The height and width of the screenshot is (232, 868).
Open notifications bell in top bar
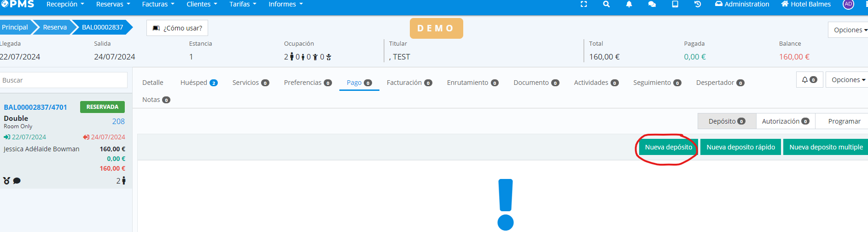629,4
